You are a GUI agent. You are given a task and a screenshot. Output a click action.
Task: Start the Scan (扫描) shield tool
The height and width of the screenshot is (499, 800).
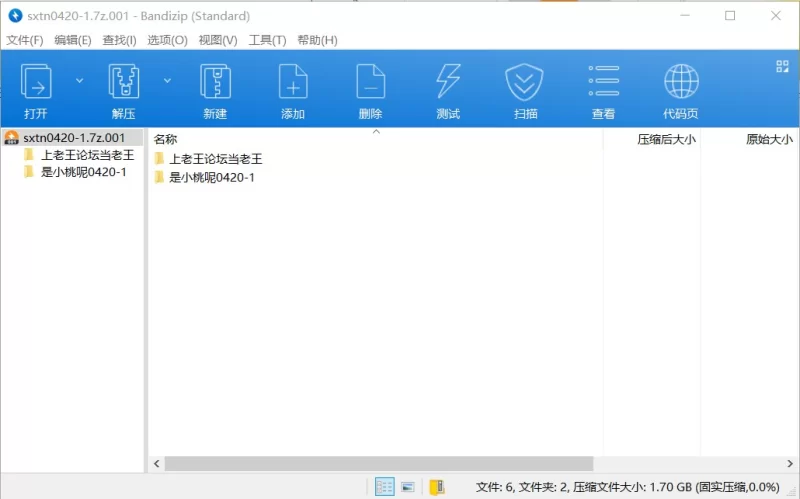coord(525,82)
